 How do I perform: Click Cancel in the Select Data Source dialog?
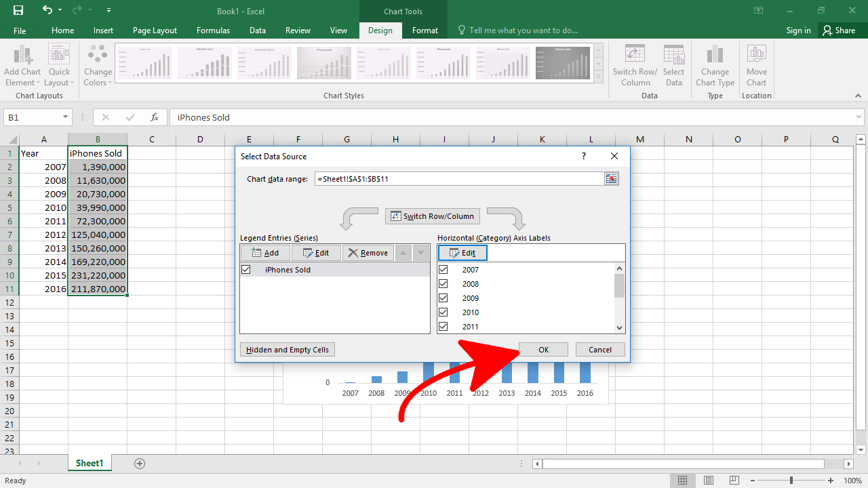(600, 350)
